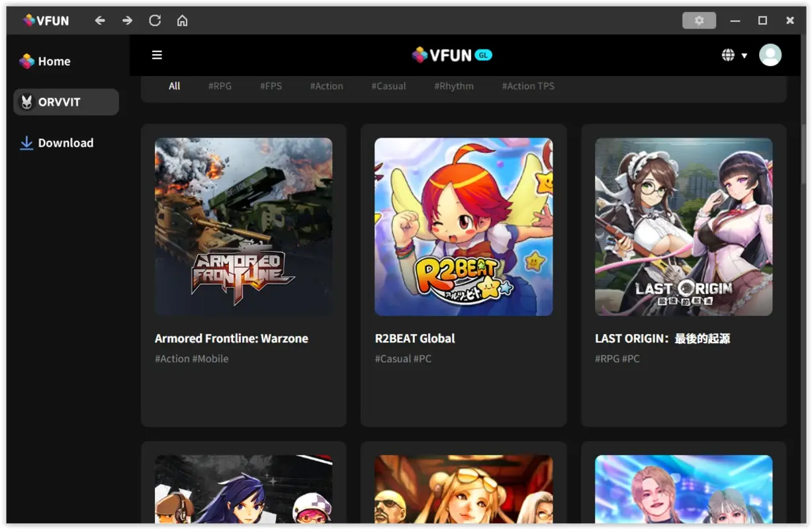This screenshot has width=812, height=529.
Task: Click the LAST ORIGIN game thumbnail
Action: pos(683,227)
